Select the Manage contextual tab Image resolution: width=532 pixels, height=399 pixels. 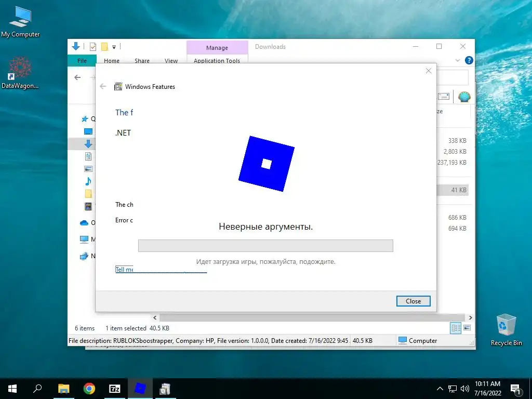coord(217,47)
